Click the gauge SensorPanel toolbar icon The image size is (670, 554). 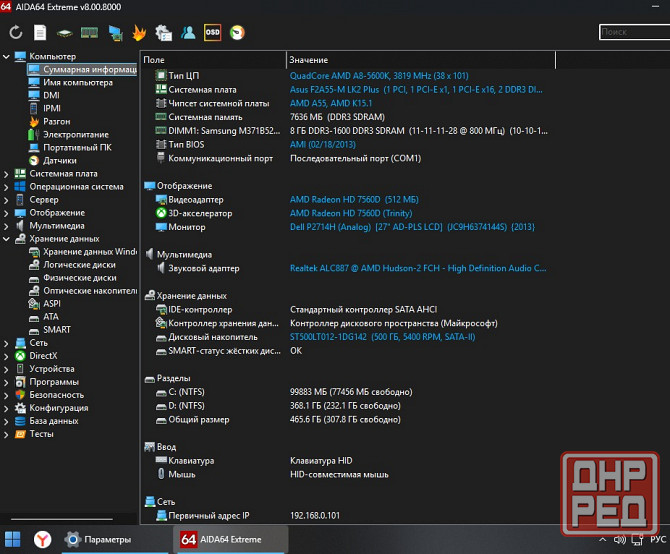pyautogui.click(x=236, y=33)
